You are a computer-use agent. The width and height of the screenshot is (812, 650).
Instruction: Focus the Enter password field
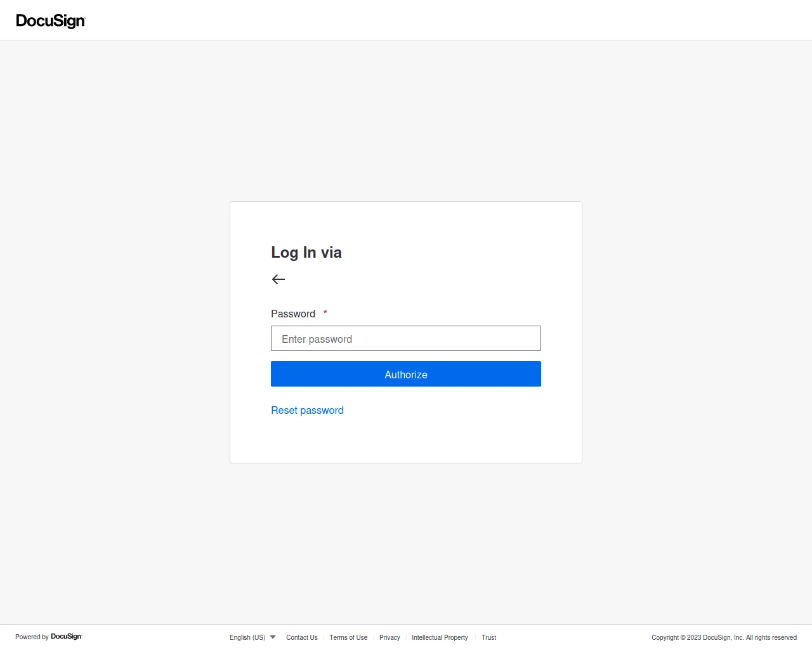point(406,339)
